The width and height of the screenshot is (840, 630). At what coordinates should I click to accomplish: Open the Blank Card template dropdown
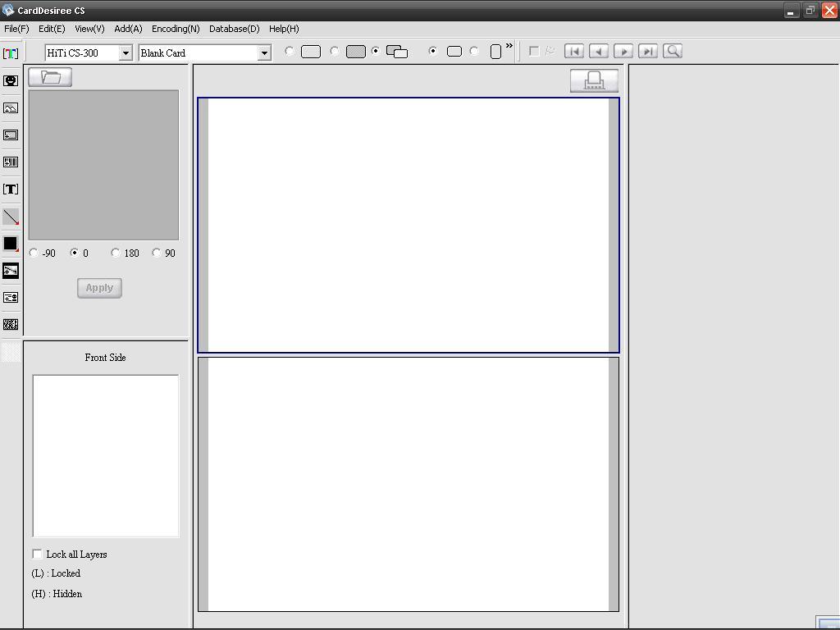point(264,52)
